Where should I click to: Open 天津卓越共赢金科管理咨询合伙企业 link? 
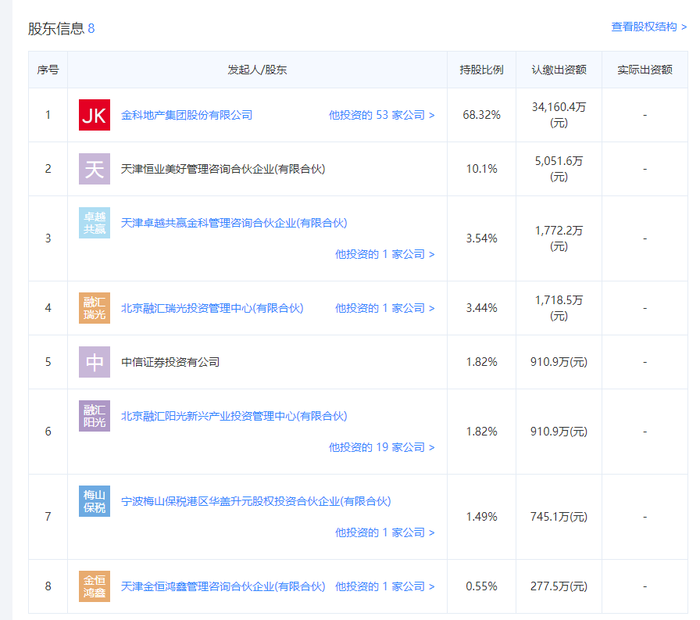pos(234,223)
